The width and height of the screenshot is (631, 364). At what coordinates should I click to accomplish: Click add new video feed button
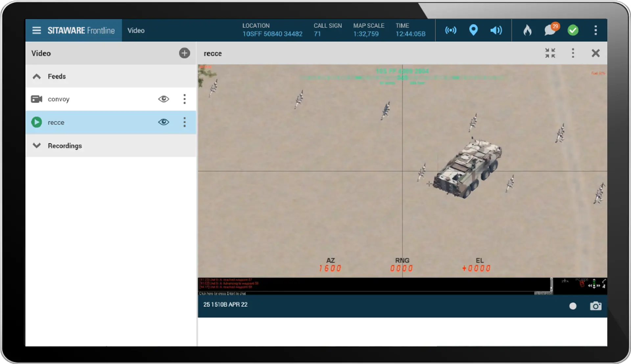click(184, 53)
